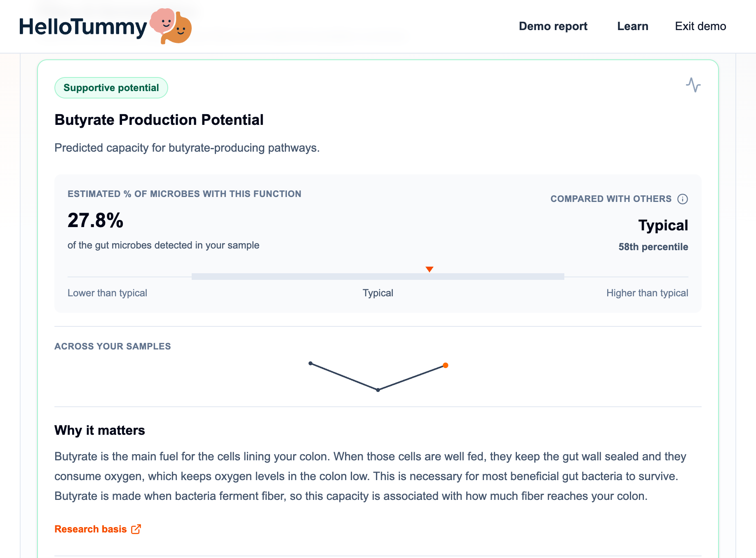
Task: Click the Lower than typical label
Action: [107, 293]
